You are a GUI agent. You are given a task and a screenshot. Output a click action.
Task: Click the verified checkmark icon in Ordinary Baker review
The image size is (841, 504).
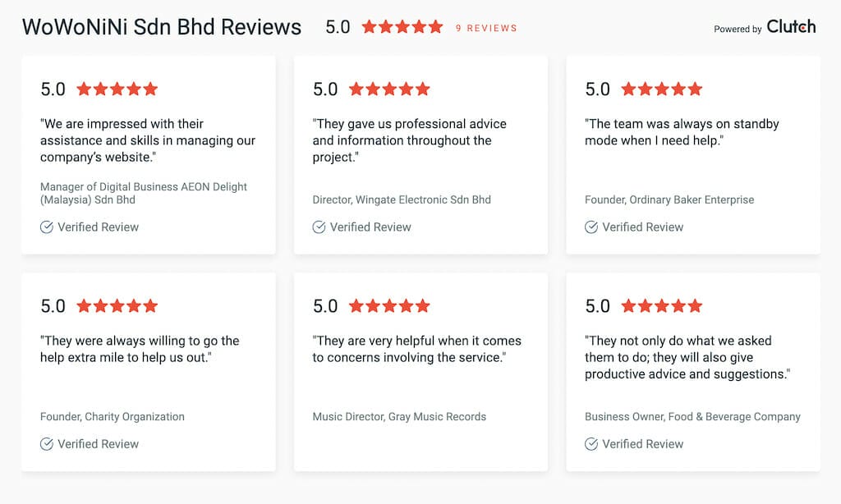tap(591, 227)
